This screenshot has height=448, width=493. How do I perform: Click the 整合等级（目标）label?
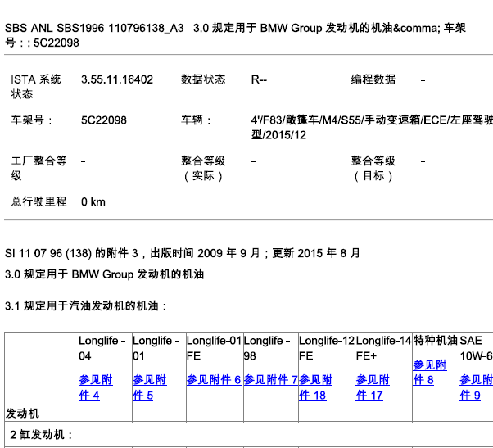tap(373, 168)
